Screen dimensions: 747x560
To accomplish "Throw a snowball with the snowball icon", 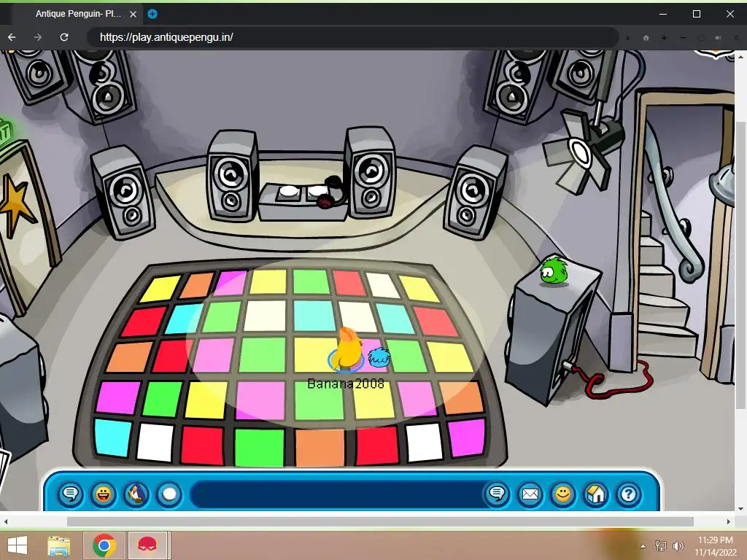I will click(x=169, y=494).
